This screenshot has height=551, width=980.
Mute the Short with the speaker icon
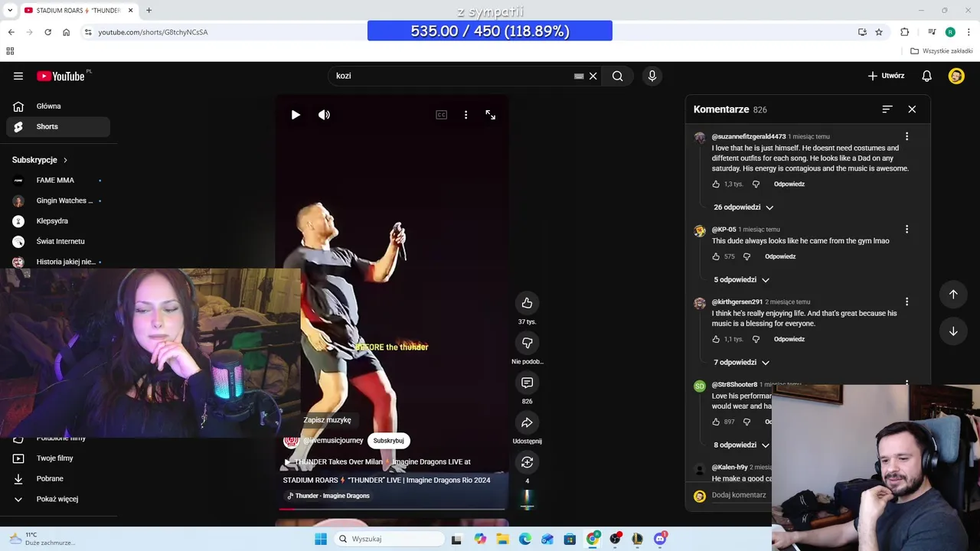click(x=325, y=115)
